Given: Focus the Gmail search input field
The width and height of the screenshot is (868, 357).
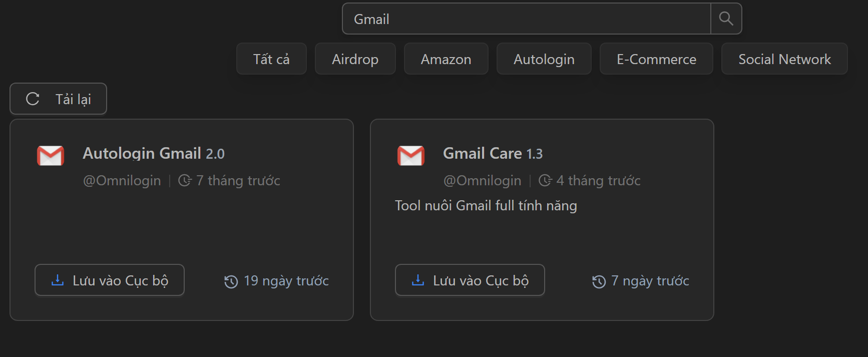Looking at the screenshot, I should tap(526, 19).
